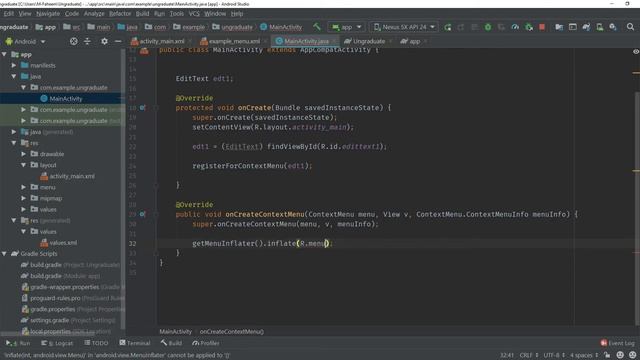Viewport: 640px width, 360px height.
Task: Open the Logcat tool window
Action: pyautogui.click(x=58, y=343)
